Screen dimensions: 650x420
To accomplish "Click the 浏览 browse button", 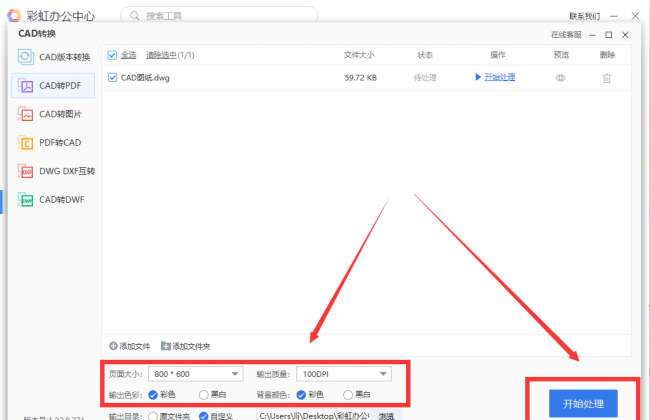I will (x=386, y=415).
